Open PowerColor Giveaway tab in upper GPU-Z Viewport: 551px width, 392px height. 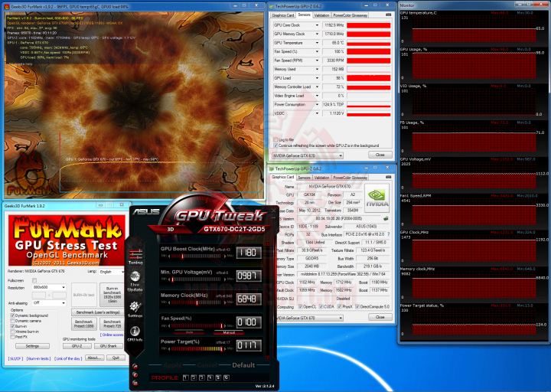(x=350, y=15)
